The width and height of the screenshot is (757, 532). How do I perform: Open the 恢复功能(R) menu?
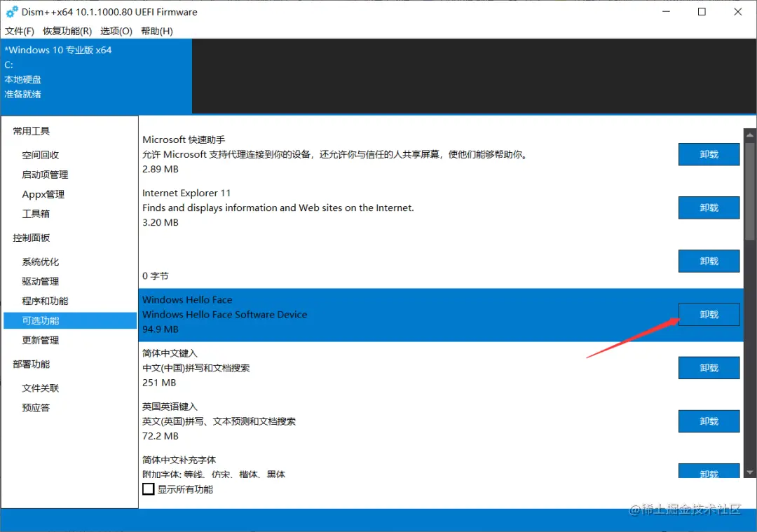(x=67, y=31)
